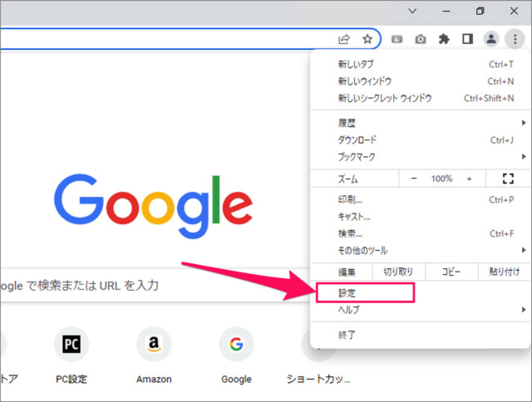532x402 pixels.
Task: Choose 検索... menu item
Action: tap(421, 233)
